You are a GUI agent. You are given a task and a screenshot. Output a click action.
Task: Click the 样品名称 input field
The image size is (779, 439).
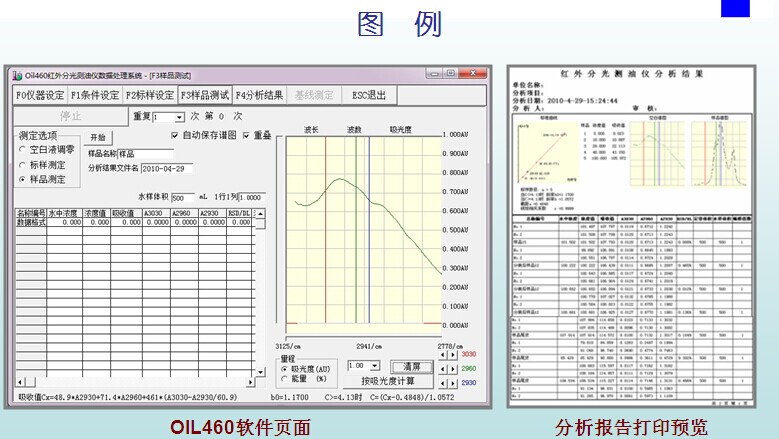[x=146, y=154]
